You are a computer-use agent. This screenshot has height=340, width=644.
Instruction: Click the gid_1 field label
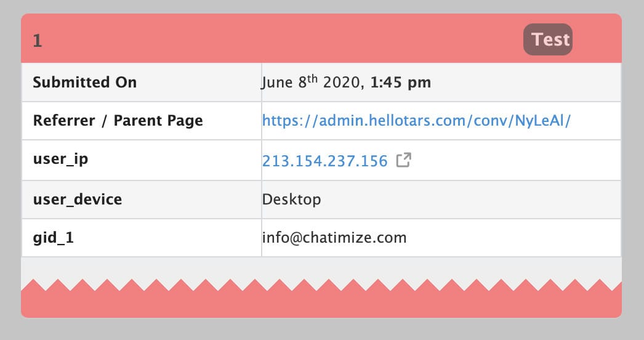click(x=54, y=238)
